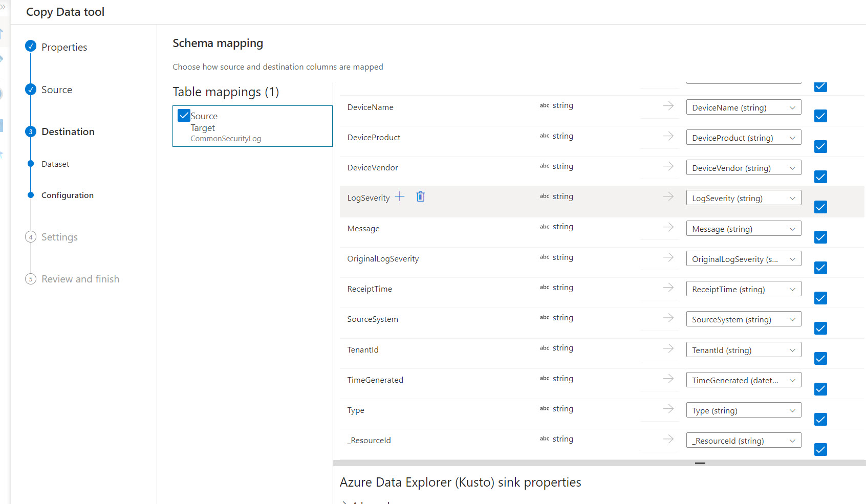Go to the Settings step
This screenshot has width=866, height=504.
point(59,237)
